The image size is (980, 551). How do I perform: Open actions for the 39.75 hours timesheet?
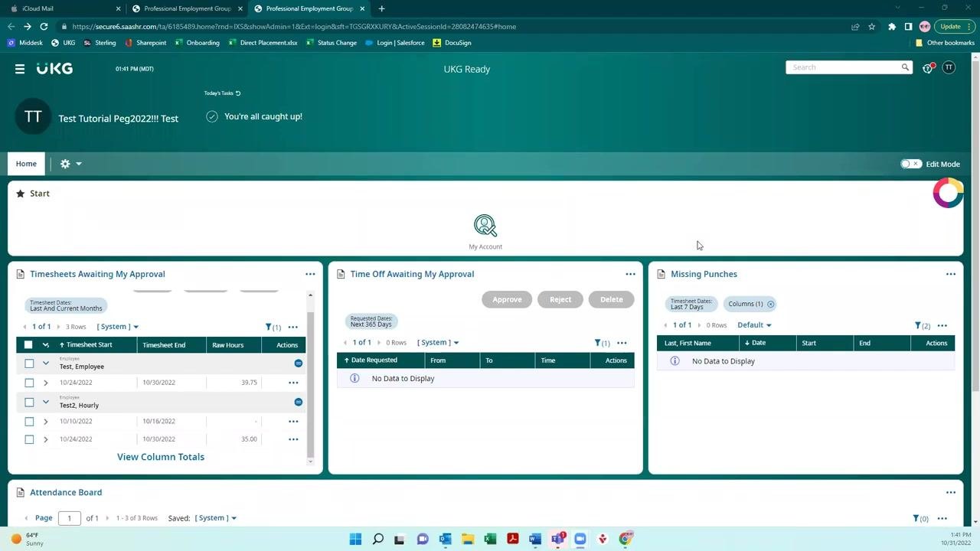(293, 383)
